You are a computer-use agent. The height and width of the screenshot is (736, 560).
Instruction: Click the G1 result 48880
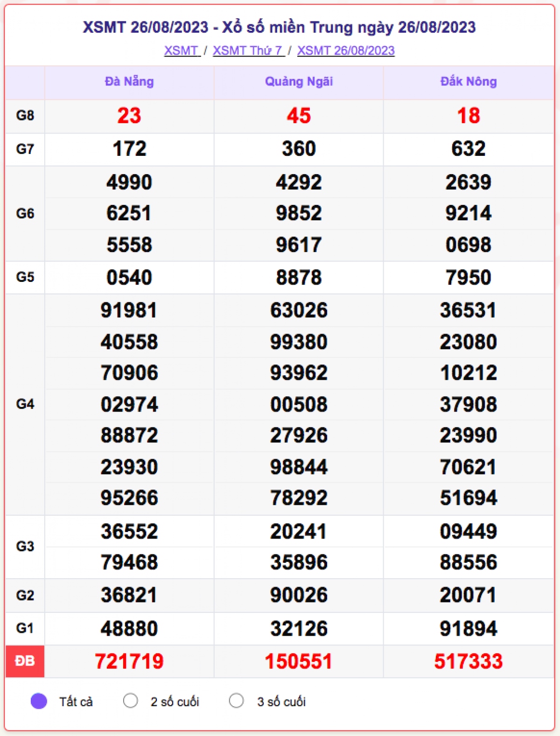tap(129, 629)
